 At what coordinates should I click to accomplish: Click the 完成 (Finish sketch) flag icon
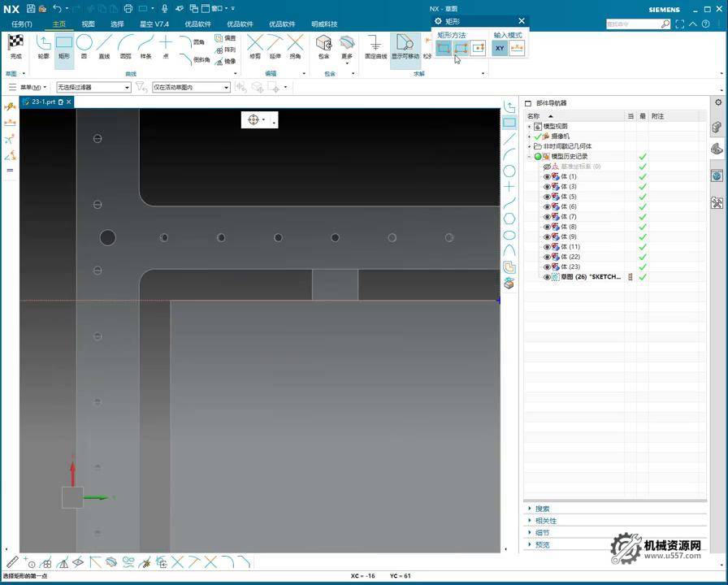click(x=15, y=46)
